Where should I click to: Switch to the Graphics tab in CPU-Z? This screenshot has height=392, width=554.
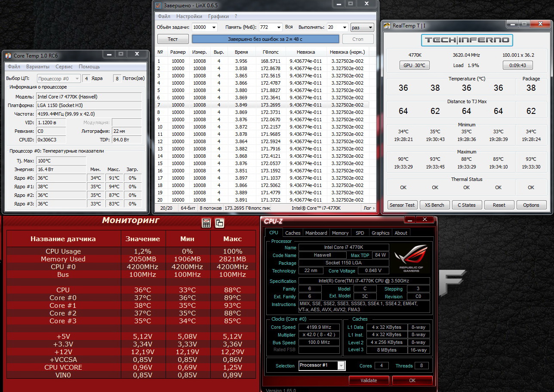point(381,233)
